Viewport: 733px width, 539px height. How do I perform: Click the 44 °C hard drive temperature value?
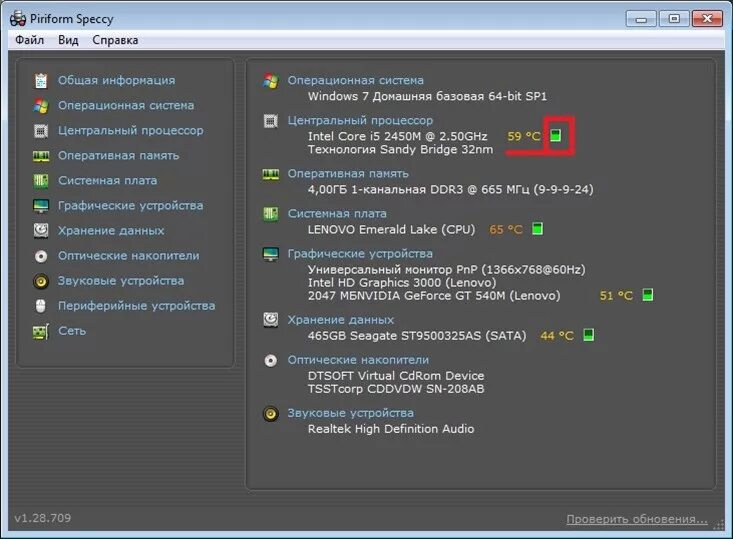[557, 336]
